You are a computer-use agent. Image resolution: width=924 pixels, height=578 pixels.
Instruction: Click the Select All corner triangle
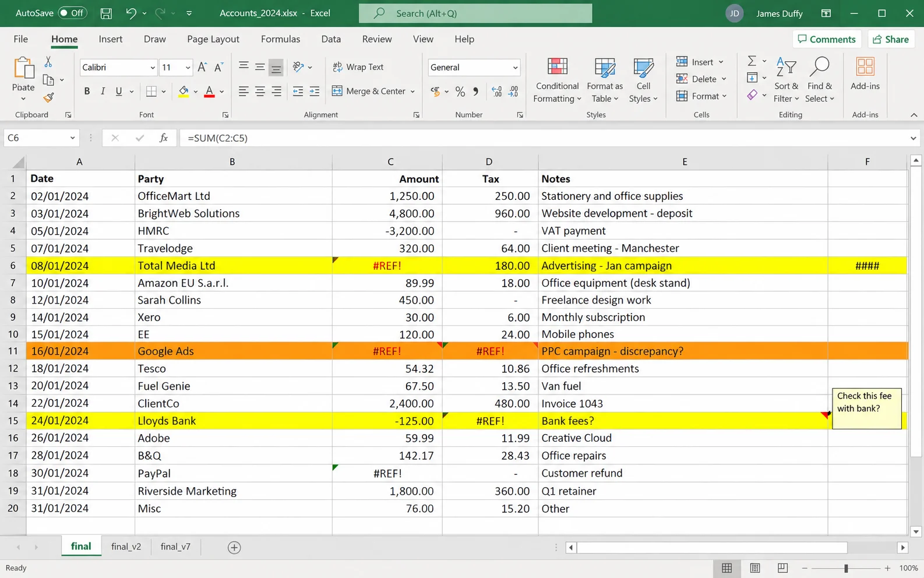pyautogui.click(x=18, y=162)
